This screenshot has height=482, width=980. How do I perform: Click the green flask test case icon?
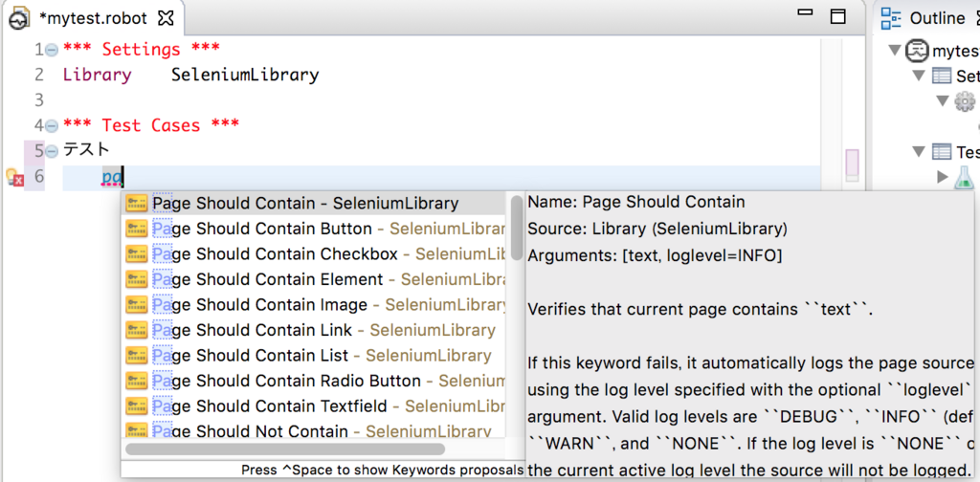(x=964, y=177)
